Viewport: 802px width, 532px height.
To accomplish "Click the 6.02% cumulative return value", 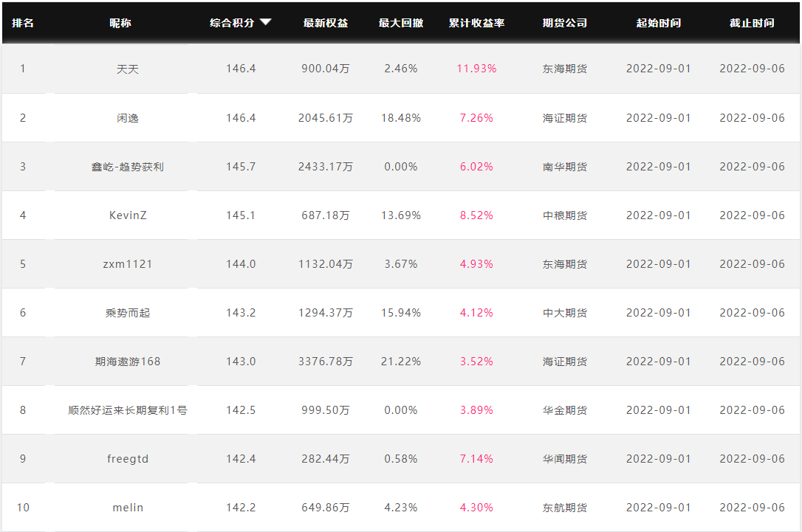I will (x=477, y=167).
